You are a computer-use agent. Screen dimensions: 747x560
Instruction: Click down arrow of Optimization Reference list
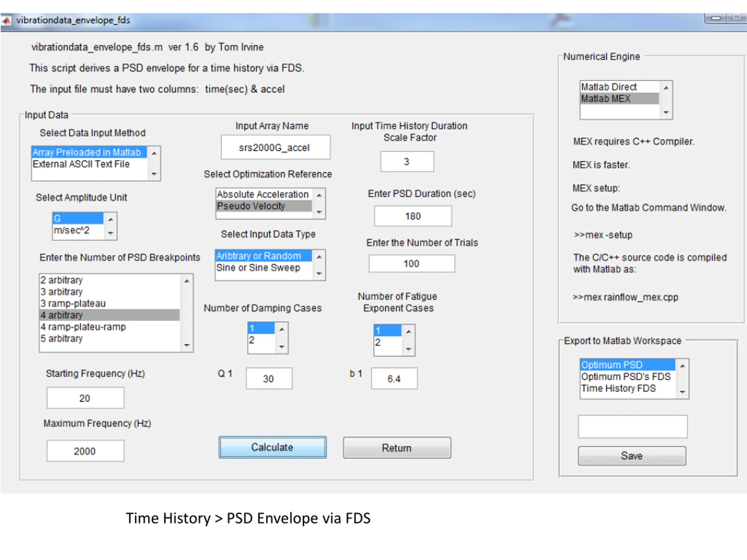[319, 212]
